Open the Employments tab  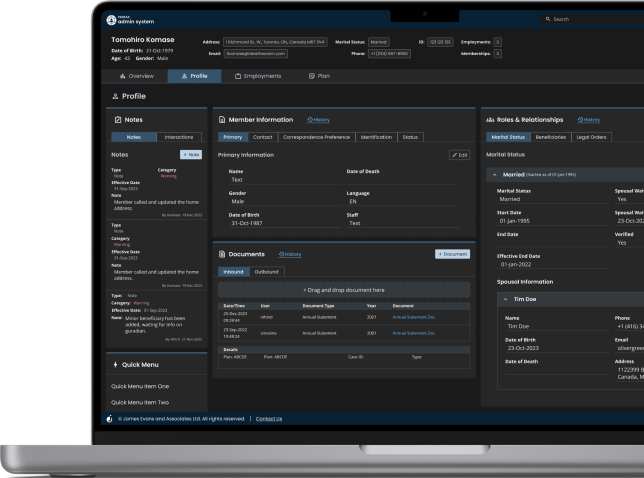tap(258, 76)
